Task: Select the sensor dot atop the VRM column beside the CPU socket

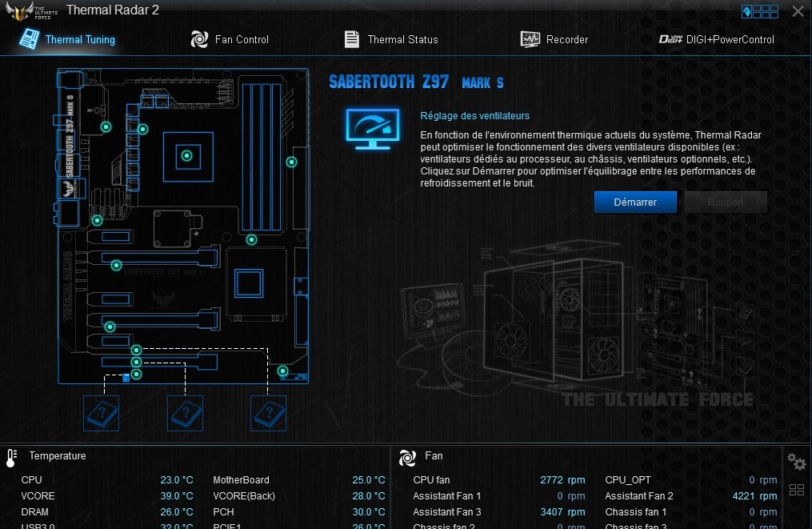Action: click(x=143, y=129)
